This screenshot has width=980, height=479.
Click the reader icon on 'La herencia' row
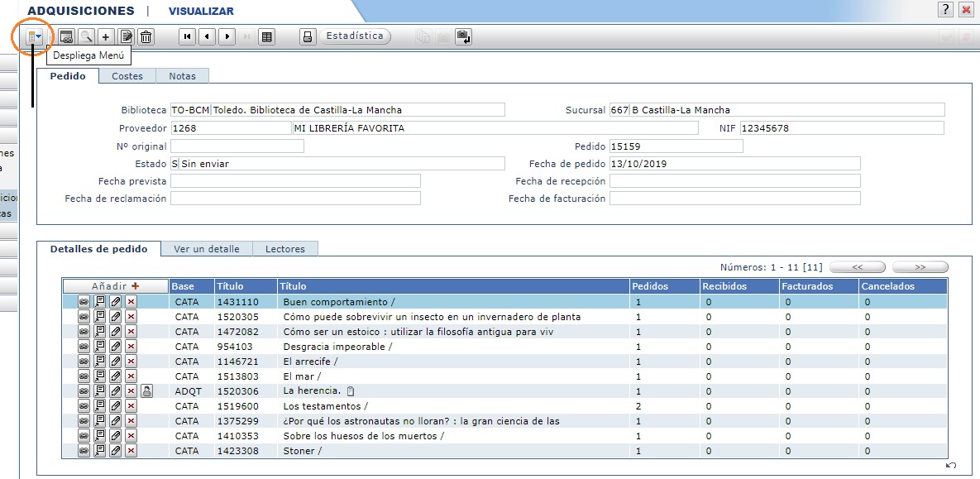coord(146,391)
